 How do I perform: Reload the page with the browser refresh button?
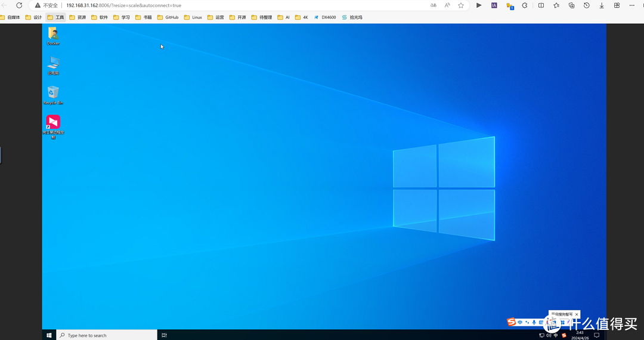(x=19, y=5)
